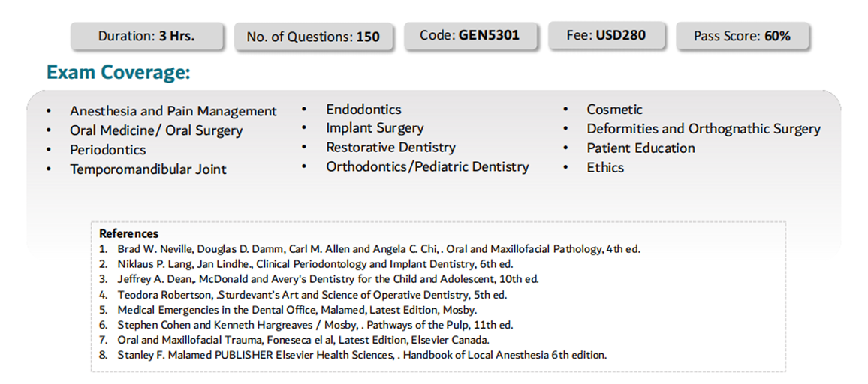Select Restorative Dentistry in coverage list
This screenshot has height=384, width=868.
pos(390,148)
